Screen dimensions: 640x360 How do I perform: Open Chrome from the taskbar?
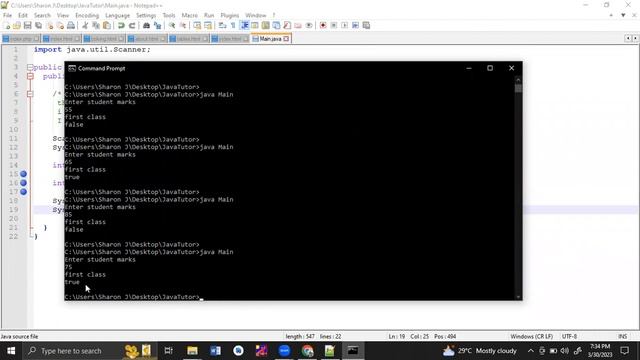[x=307, y=351]
